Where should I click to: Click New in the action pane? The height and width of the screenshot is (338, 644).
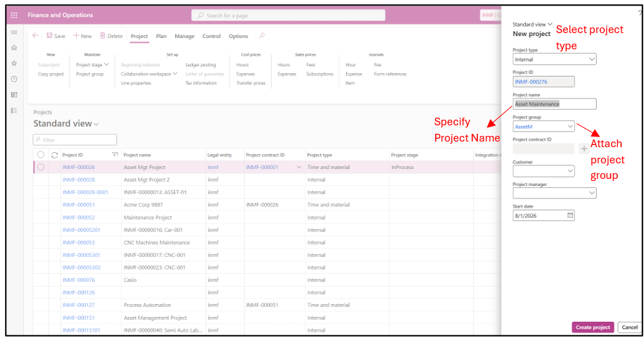coord(82,36)
